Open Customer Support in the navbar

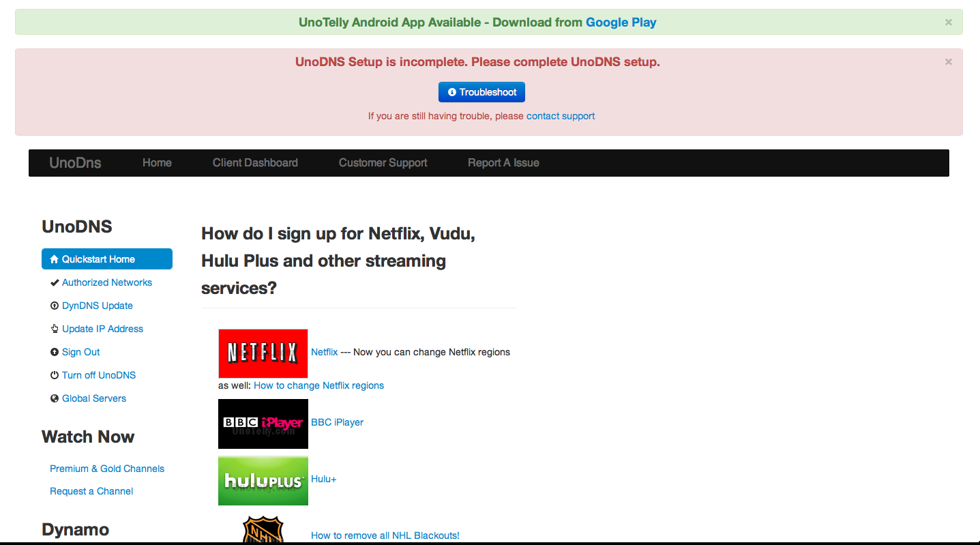point(383,163)
